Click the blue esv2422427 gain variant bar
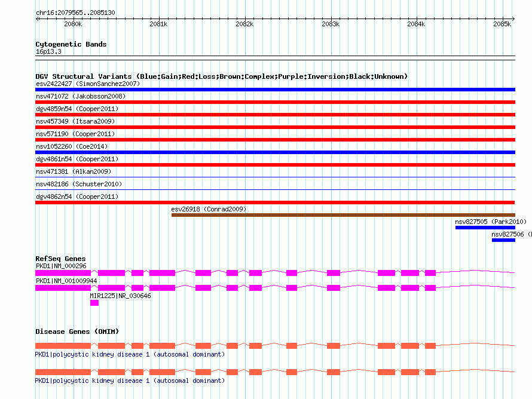The height and width of the screenshot is (399, 532). click(x=275, y=90)
